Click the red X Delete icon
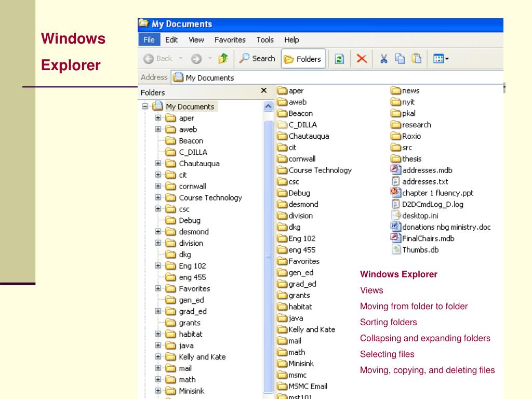This screenshot has width=532, height=399. pyautogui.click(x=362, y=59)
